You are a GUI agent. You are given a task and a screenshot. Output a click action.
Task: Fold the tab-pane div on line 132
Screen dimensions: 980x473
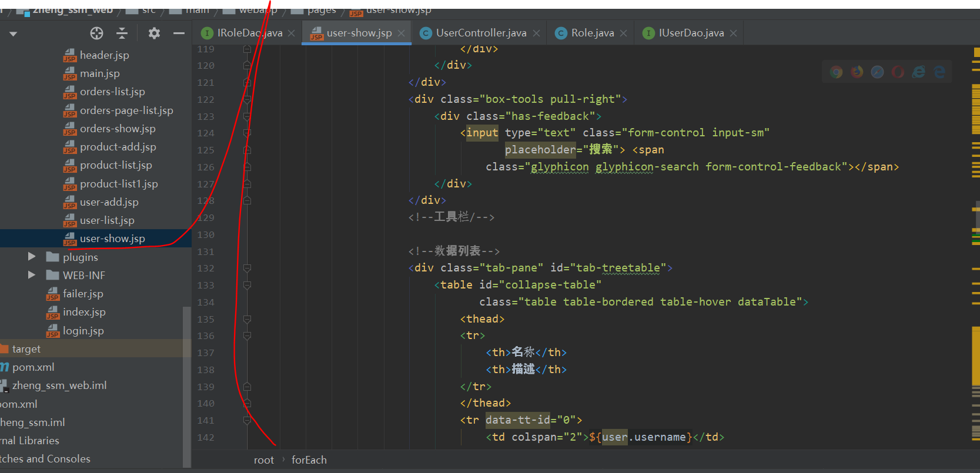pyautogui.click(x=247, y=269)
